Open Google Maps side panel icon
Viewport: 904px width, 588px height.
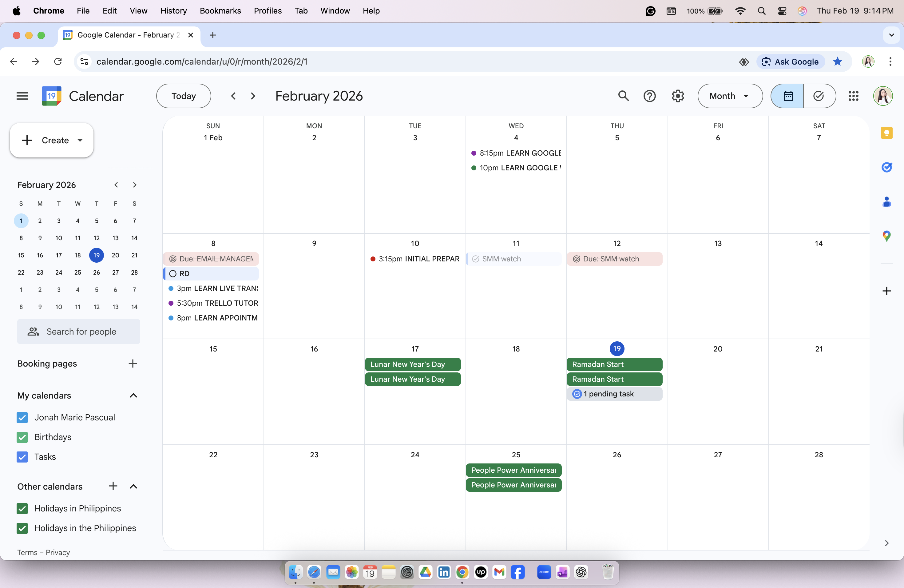[x=886, y=236]
